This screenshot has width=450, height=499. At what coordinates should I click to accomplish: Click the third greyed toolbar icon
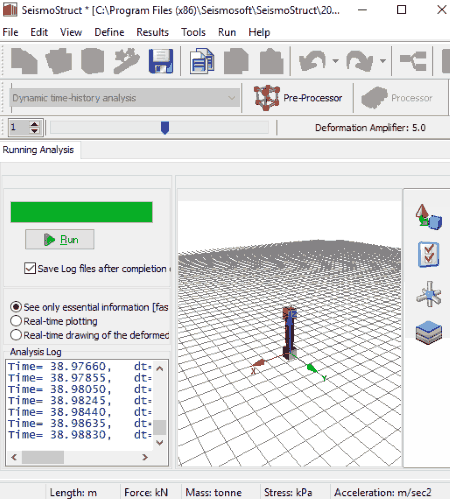(93, 61)
